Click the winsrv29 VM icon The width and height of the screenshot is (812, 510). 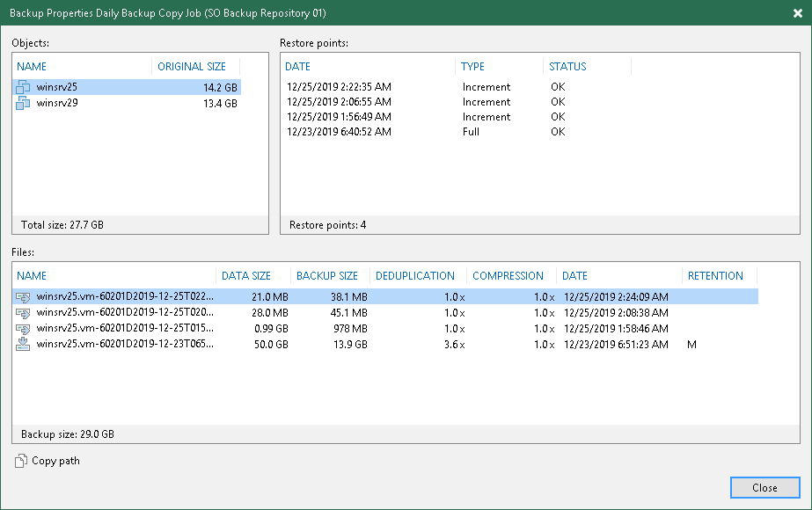(x=24, y=103)
